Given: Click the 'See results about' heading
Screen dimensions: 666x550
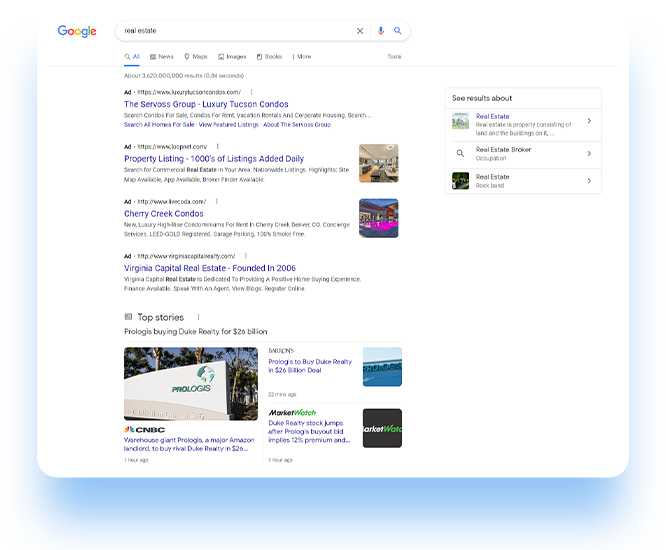Looking at the screenshot, I should pos(482,98).
